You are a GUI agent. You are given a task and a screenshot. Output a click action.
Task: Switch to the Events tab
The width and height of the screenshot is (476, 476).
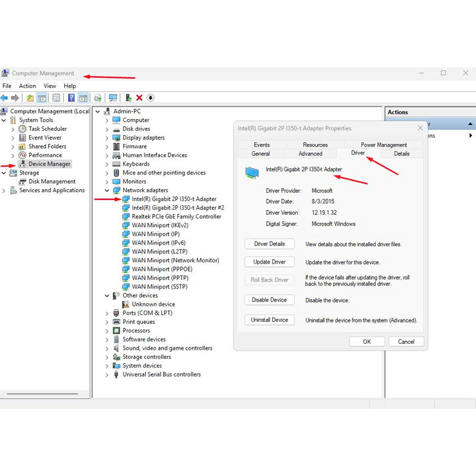pos(262,145)
